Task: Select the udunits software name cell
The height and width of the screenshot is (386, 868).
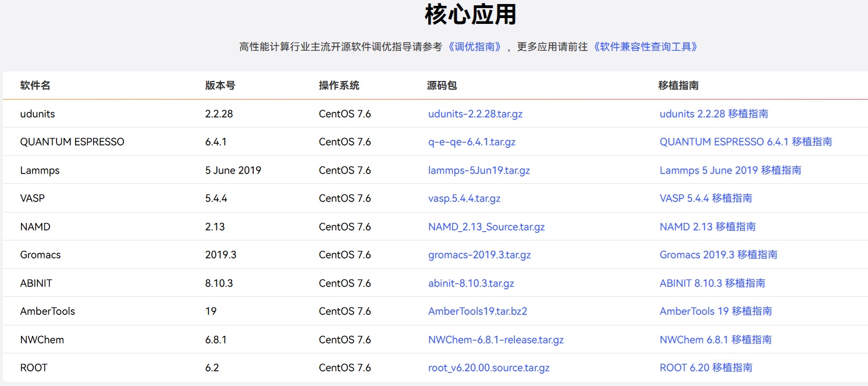Action: [38, 114]
